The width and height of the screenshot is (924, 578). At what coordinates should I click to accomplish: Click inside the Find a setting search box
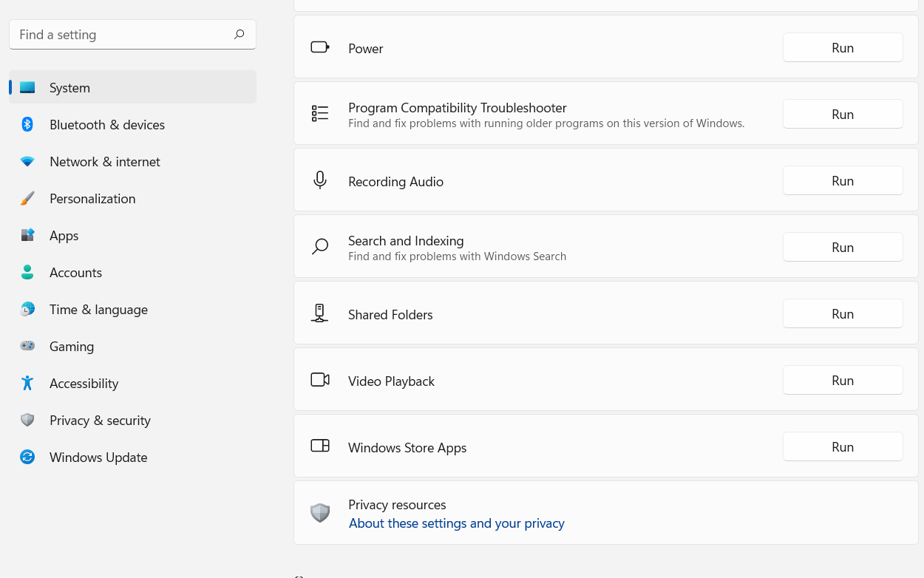pos(118,34)
